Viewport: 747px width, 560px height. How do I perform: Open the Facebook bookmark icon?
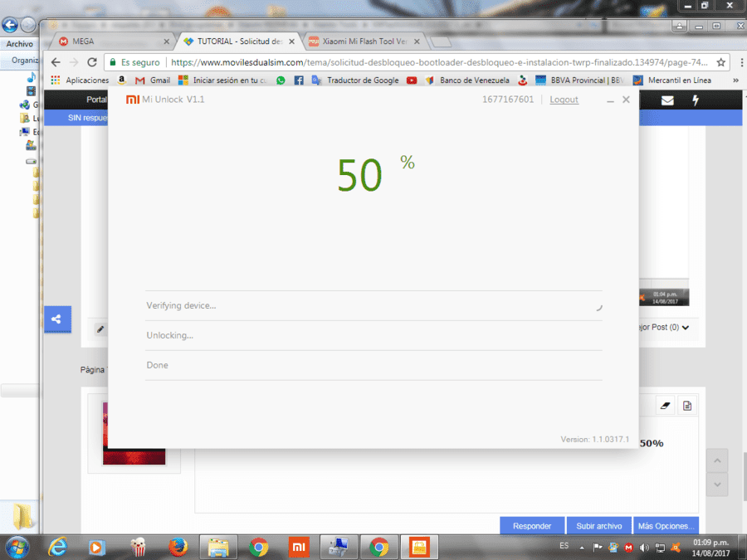pos(299,80)
